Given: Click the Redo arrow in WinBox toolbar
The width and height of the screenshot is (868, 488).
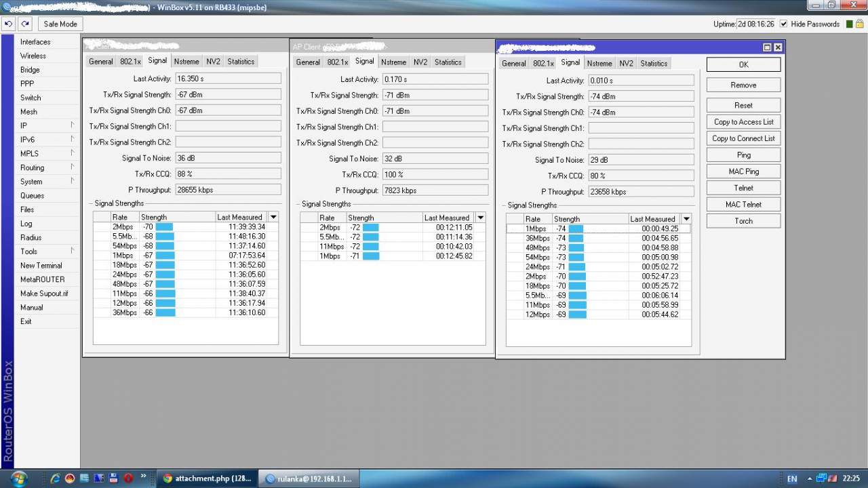Looking at the screenshot, I should [25, 24].
